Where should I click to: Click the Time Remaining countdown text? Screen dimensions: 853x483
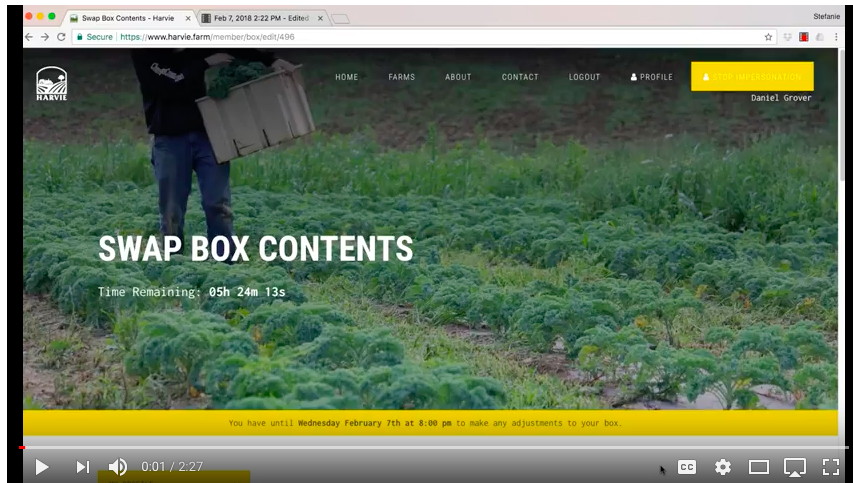(191, 292)
